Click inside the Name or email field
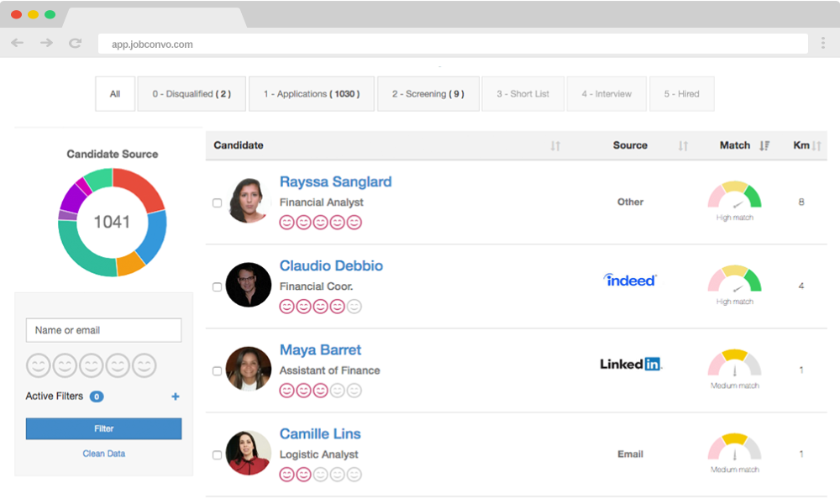Image resolution: width=840 pixels, height=504 pixels. [x=102, y=330]
